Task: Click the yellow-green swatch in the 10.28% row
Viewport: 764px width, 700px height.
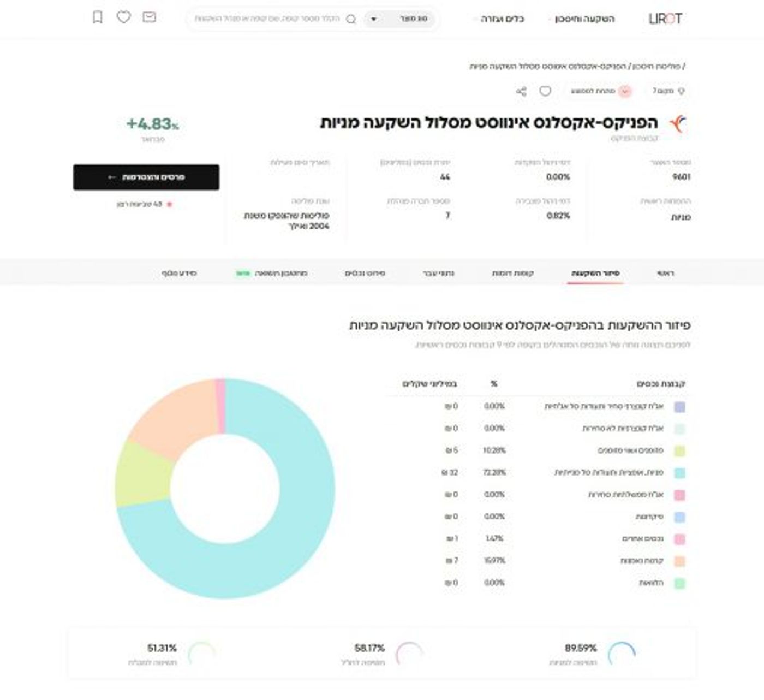Action: 679,451
